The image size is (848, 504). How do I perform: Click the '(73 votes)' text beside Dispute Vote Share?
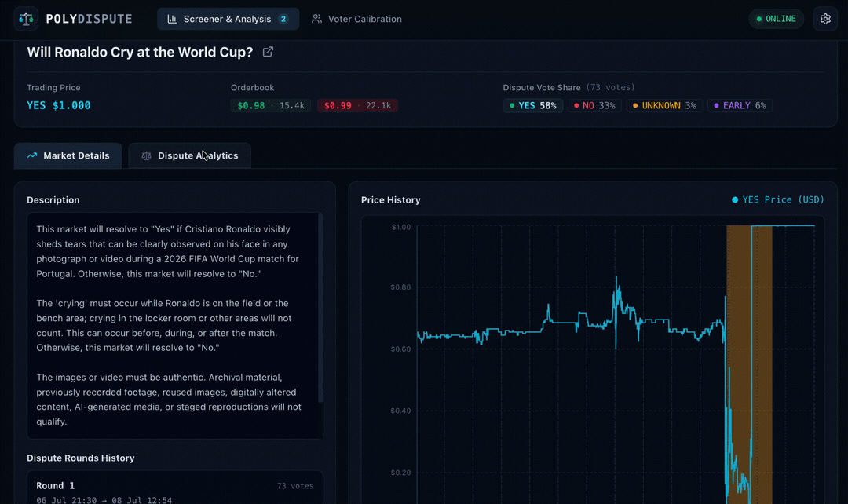point(611,87)
